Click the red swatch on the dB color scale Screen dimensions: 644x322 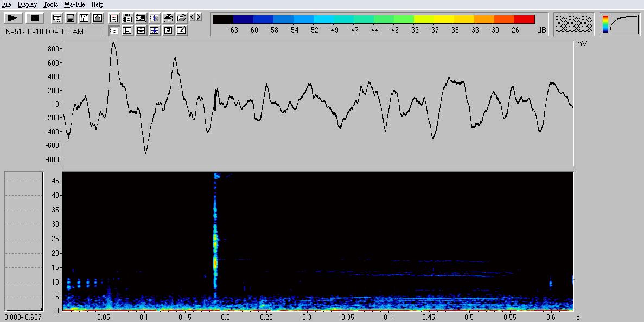525,20
